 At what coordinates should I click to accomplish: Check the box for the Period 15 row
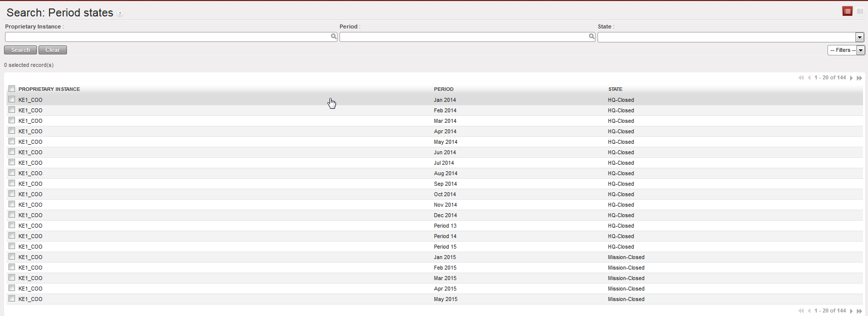(11, 246)
